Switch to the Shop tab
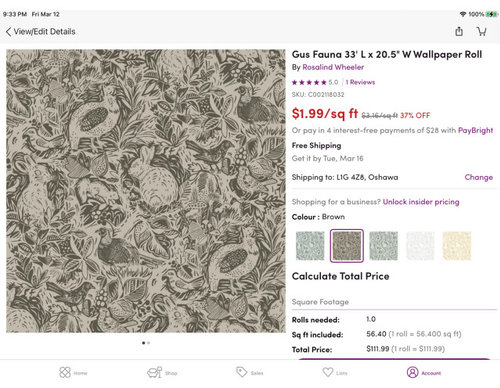 coord(162,372)
